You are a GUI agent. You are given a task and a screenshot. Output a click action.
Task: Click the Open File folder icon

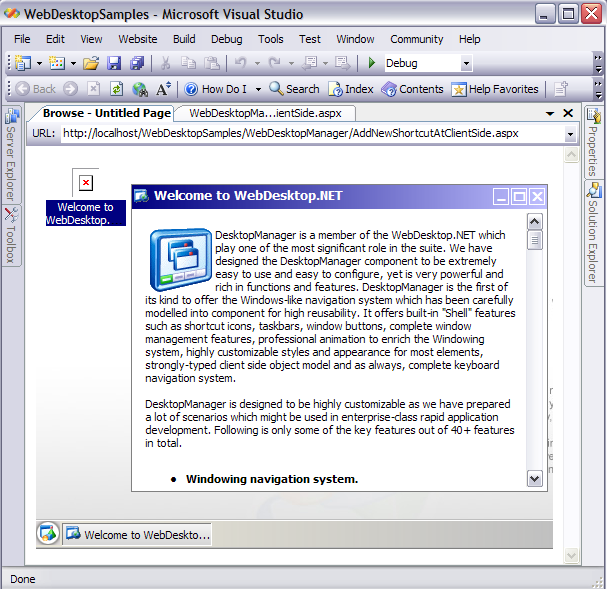[90, 63]
